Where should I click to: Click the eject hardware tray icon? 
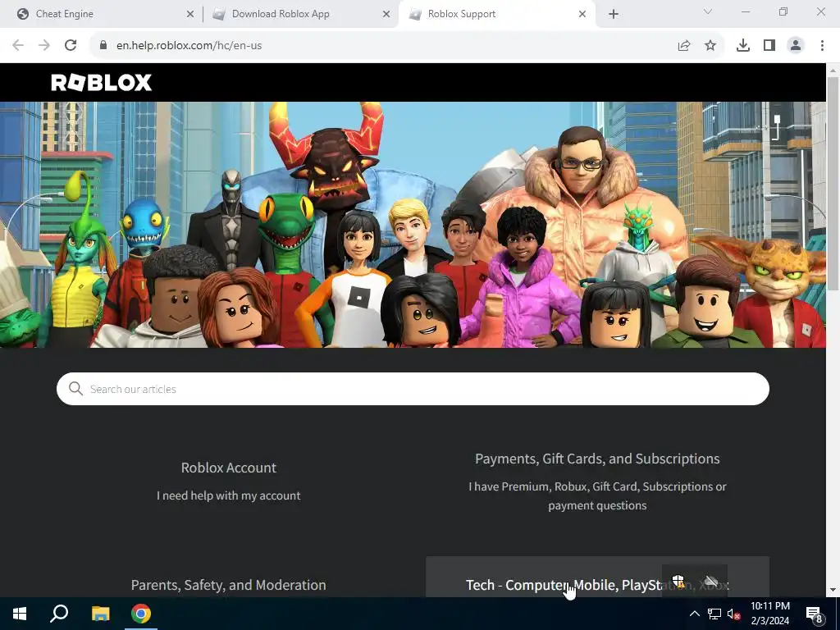coord(711,581)
